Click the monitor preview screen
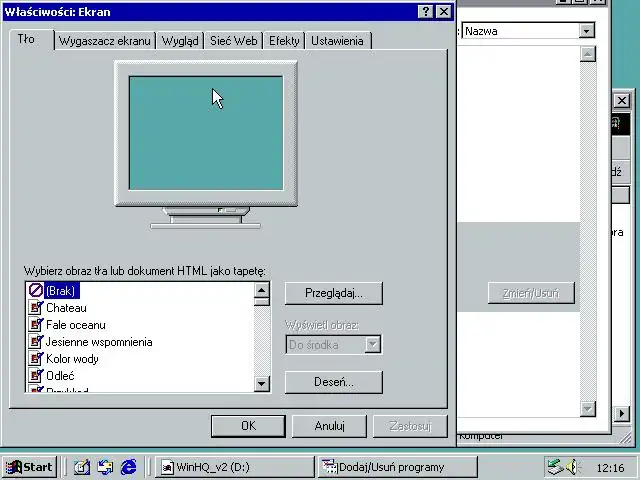The image size is (640, 480). [206, 133]
